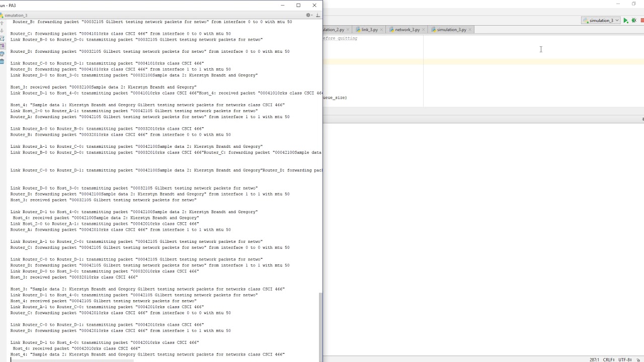
Task: Clear console output with trash icon
Action: (x=2, y=61)
